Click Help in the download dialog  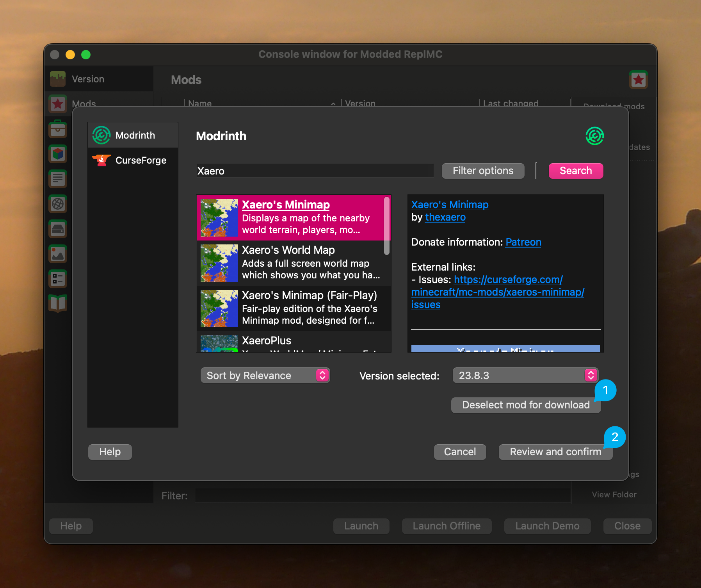(110, 452)
